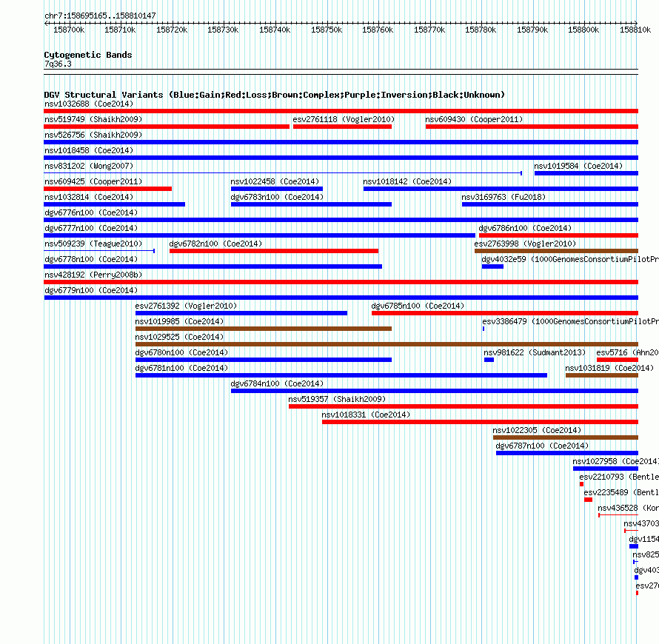Select dgv6780n100 (Coe2014) label
This screenshot has width=659, height=644.
[181, 352]
